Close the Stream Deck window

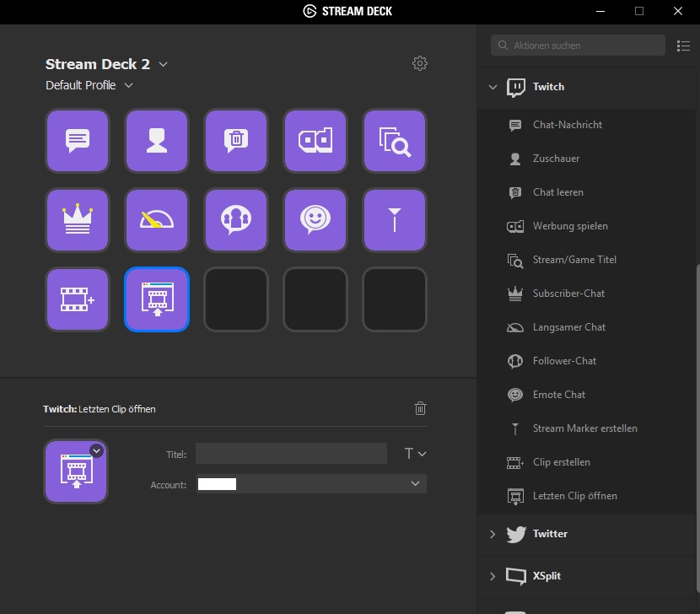[678, 11]
